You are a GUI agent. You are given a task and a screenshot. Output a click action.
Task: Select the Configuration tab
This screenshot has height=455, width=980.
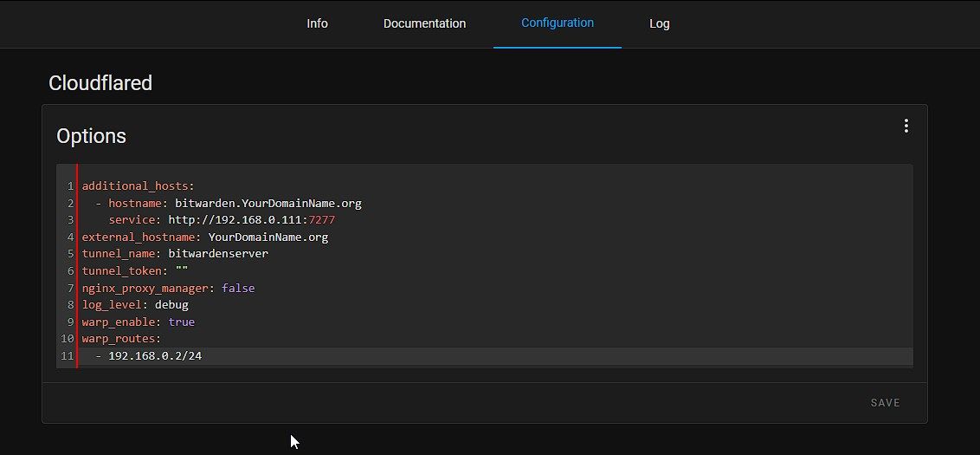click(558, 23)
